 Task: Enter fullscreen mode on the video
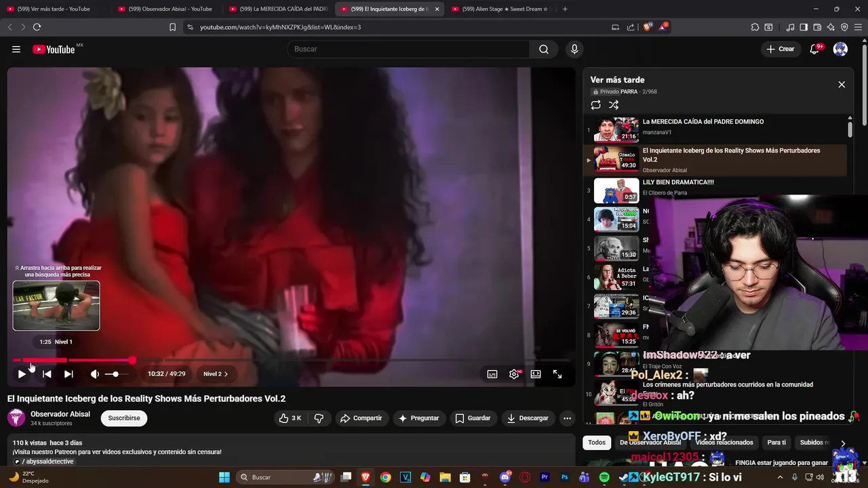tap(557, 374)
